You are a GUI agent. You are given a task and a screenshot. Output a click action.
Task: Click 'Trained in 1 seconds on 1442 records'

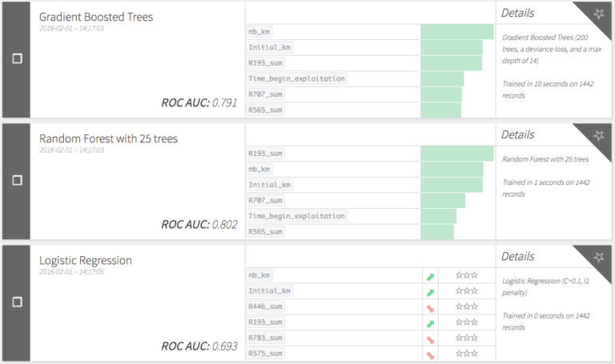(x=546, y=188)
